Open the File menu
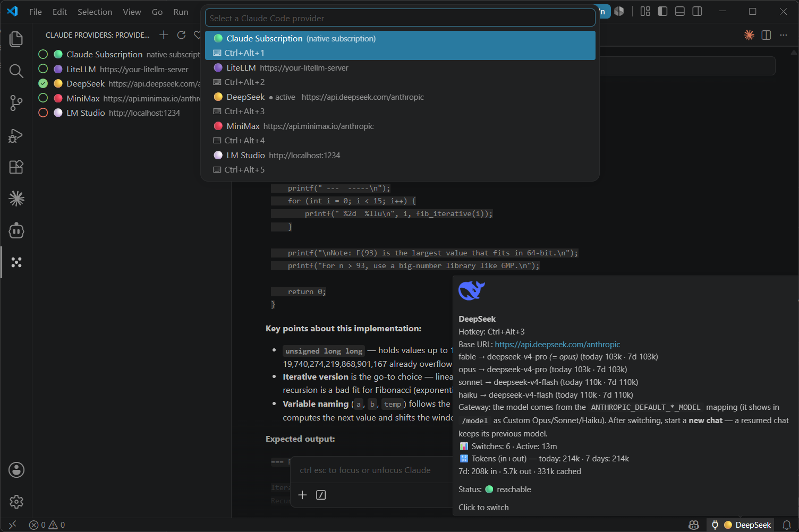The image size is (799, 532). pyautogui.click(x=36, y=12)
